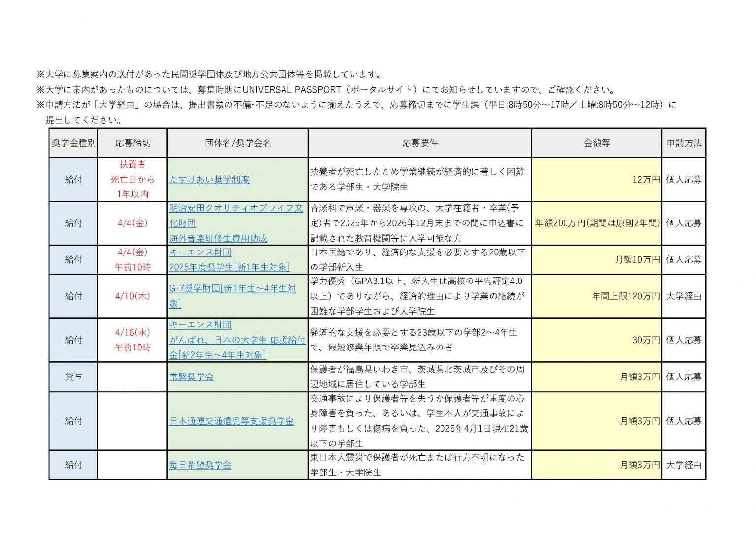Click the 4/16(水) 午前10時 deadline cell
The image size is (756, 535).
click(132, 340)
